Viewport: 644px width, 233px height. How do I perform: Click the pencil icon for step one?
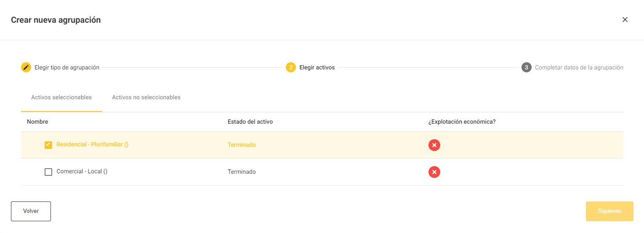(x=26, y=67)
